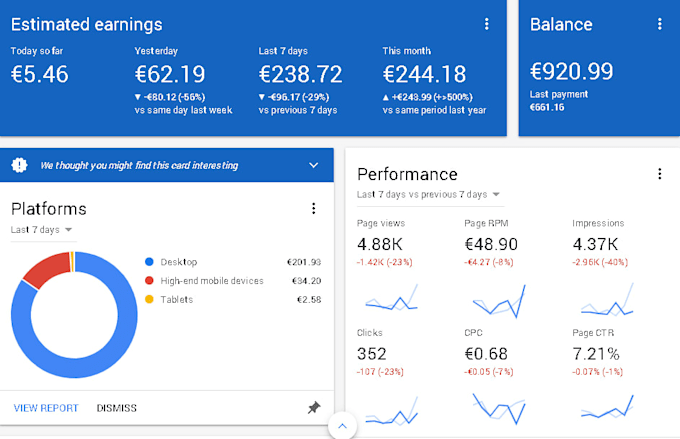Click VIEW REPORT link
Screen dimensions: 680x439
[46, 408]
